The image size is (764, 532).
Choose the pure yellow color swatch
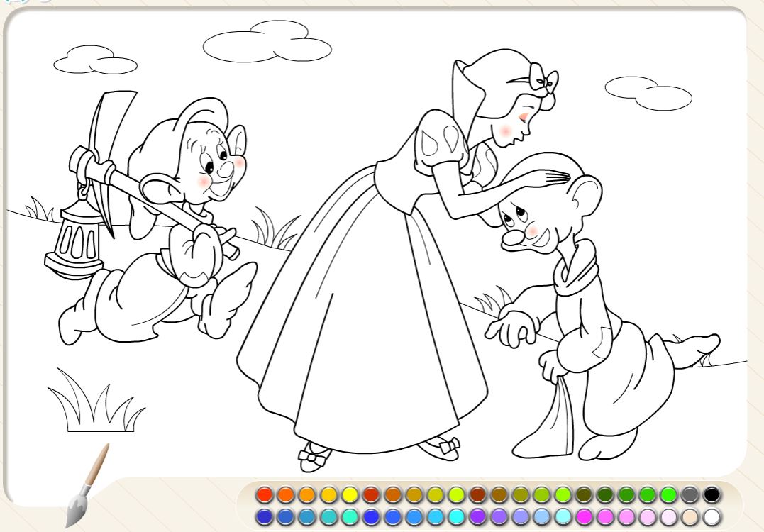pyautogui.click(x=350, y=495)
